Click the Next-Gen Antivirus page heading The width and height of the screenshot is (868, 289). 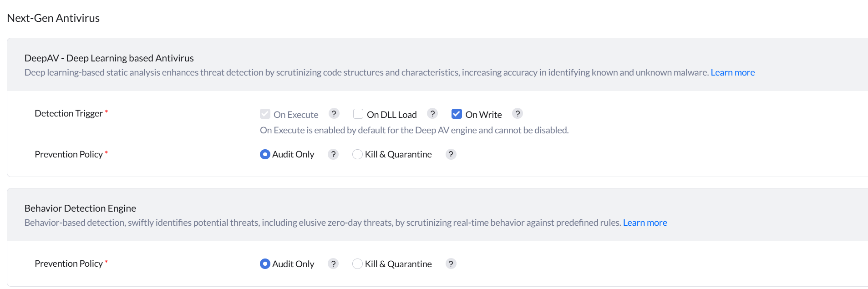(x=53, y=18)
